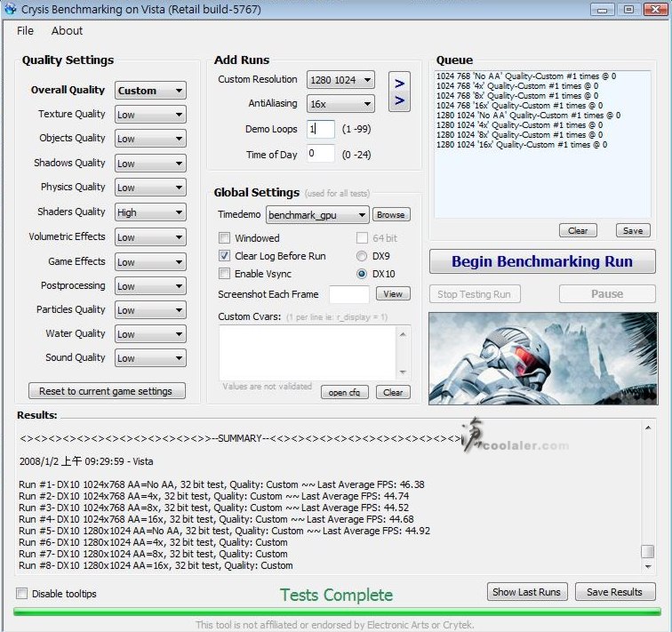The height and width of the screenshot is (632, 672).
Task: Select the DX10 radio button
Action: point(362,274)
